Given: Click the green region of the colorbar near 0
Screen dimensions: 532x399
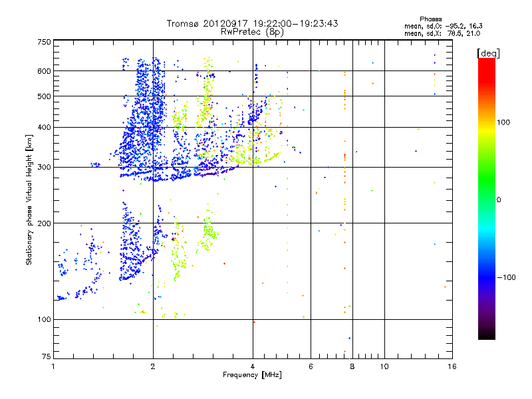Looking at the screenshot, I should click(487, 194).
